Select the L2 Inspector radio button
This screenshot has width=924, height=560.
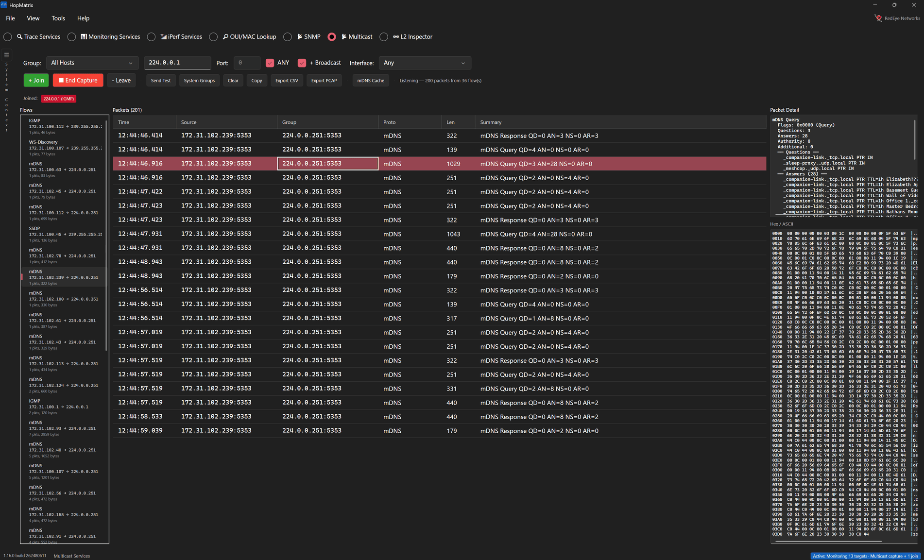click(384, 37)
